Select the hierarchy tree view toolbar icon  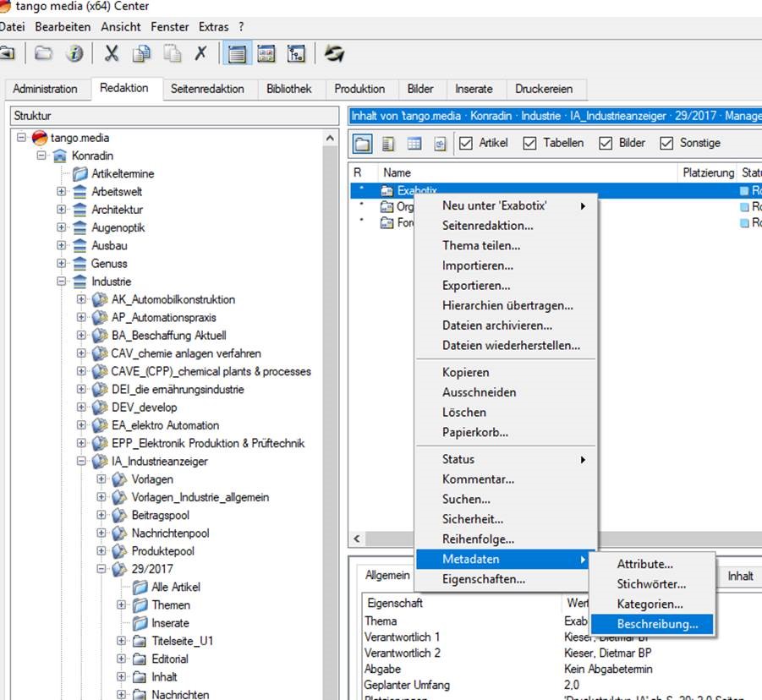[296, 53]
